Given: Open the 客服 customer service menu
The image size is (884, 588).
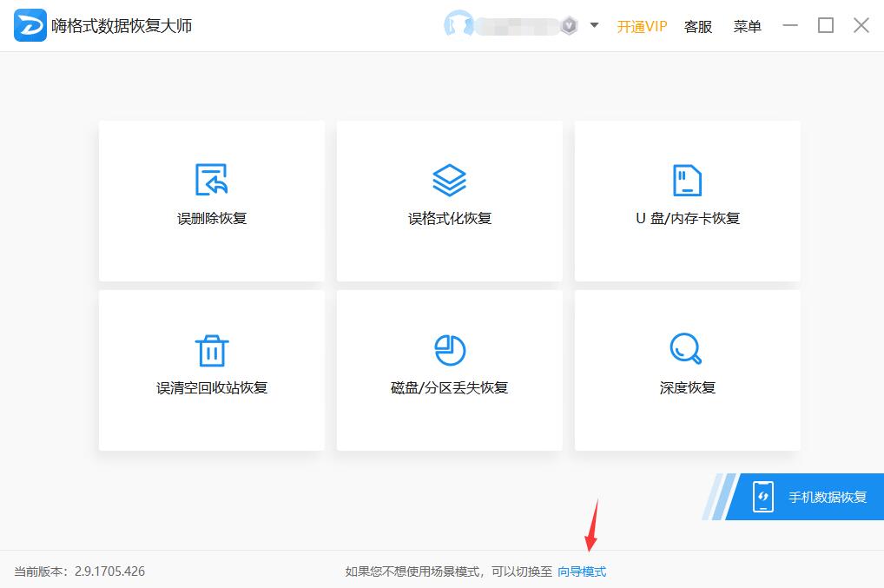Looking at the screenshot, I should 698,26.
